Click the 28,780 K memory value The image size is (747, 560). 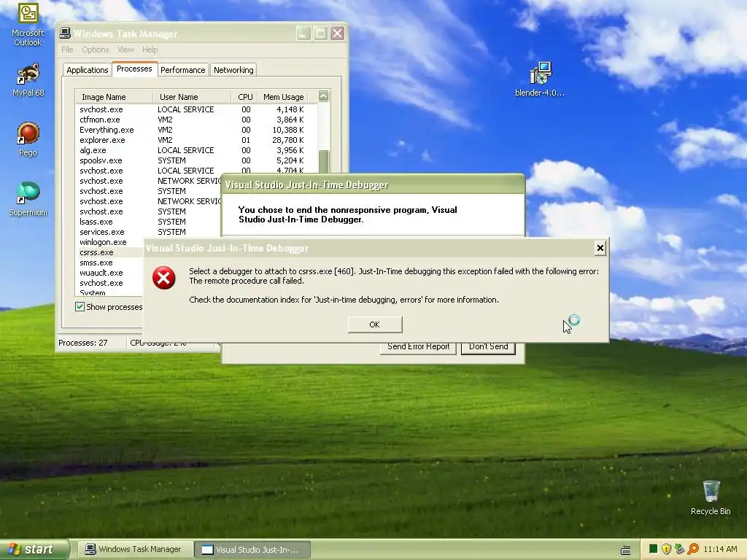287,140
